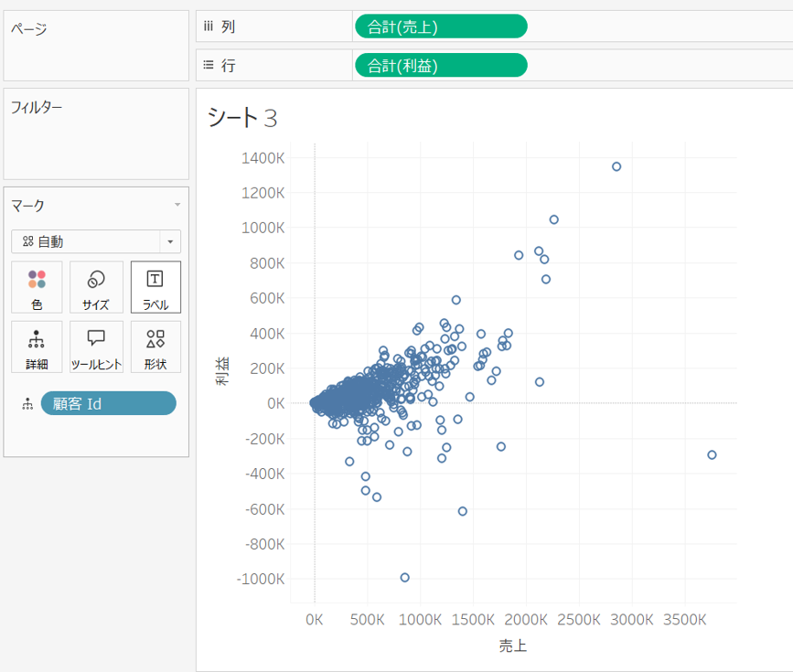Viewport: 793px width, 672px height.
Task: Open the 形状 (Shape) marks card
Action: pos(155,347)
